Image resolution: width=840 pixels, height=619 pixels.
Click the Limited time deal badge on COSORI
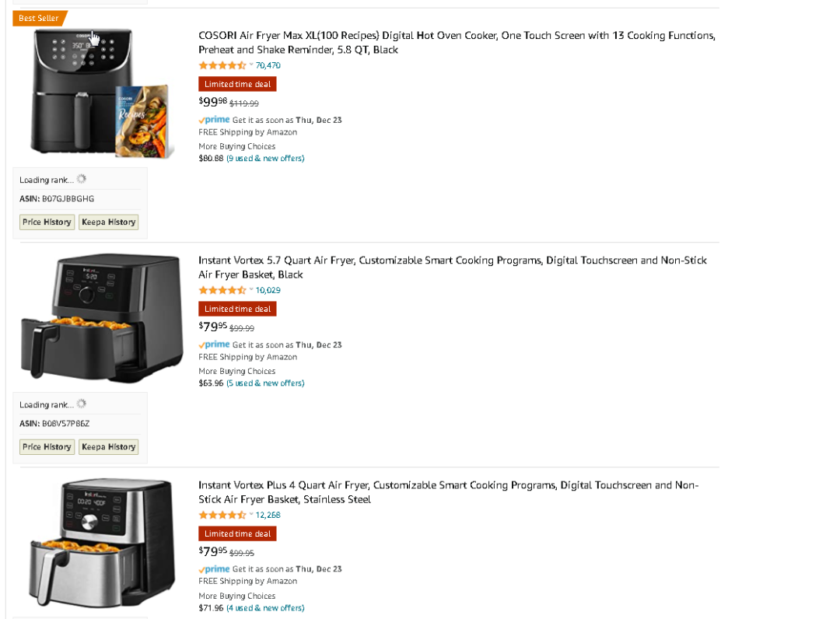237,84
